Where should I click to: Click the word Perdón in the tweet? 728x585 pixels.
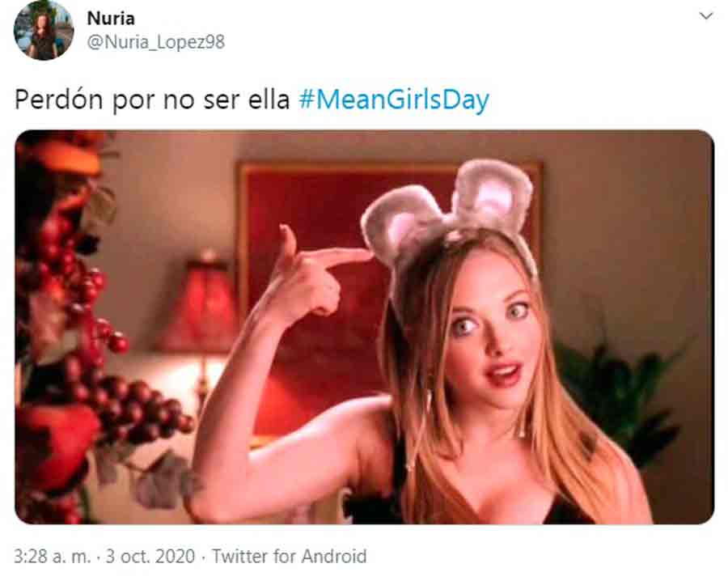(x=58, y=100)
